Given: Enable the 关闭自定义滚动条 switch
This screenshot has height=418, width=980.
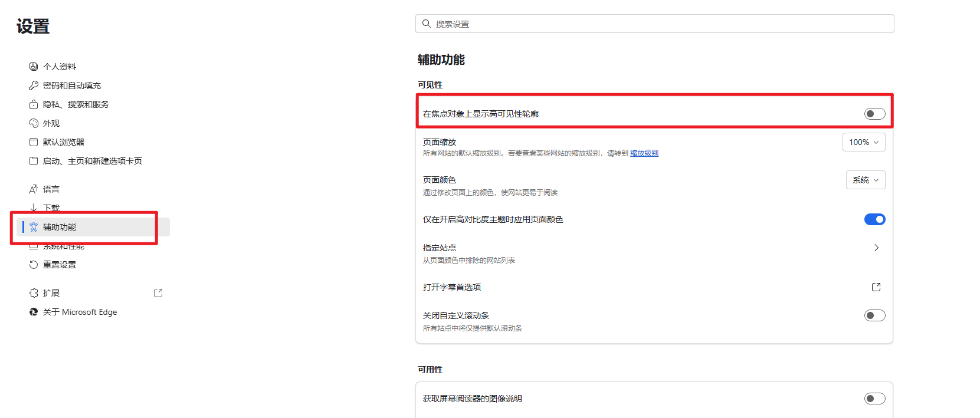Looking at the screenshot, I should tap(875, 315).
